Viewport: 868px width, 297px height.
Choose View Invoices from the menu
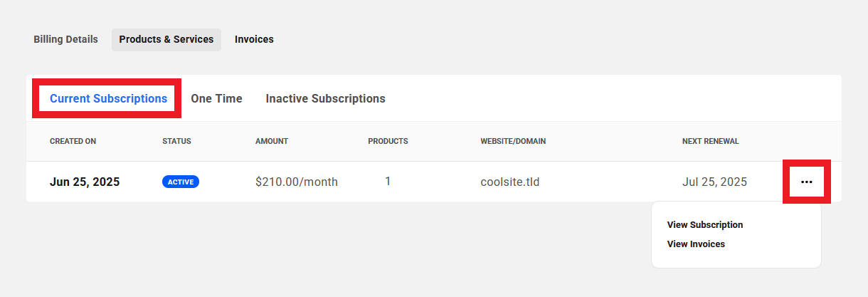[696, 244]
